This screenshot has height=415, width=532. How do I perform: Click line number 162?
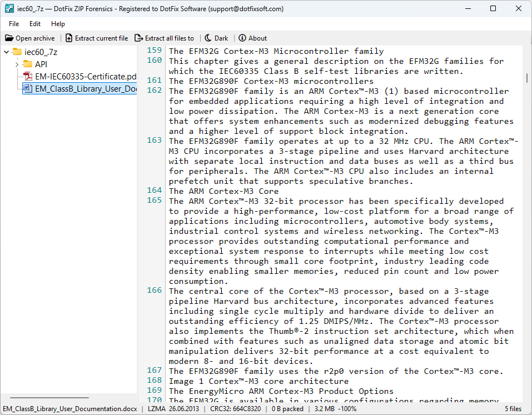point(155,90)
